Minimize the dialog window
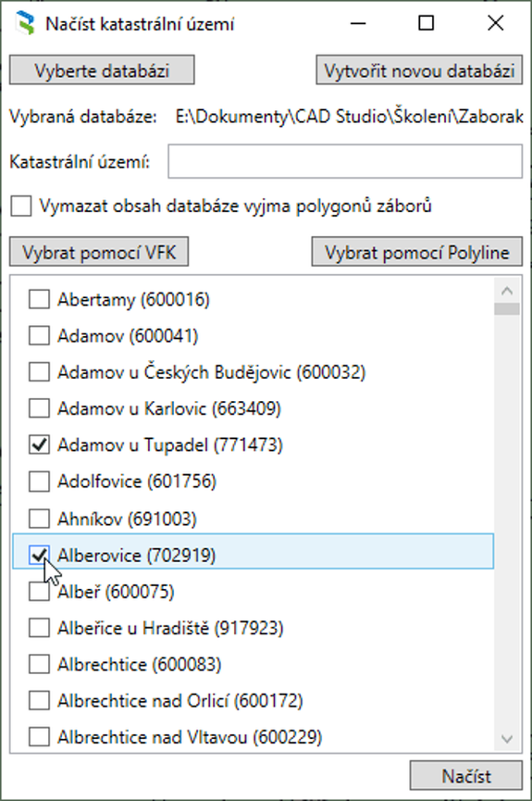 [358, 23]
